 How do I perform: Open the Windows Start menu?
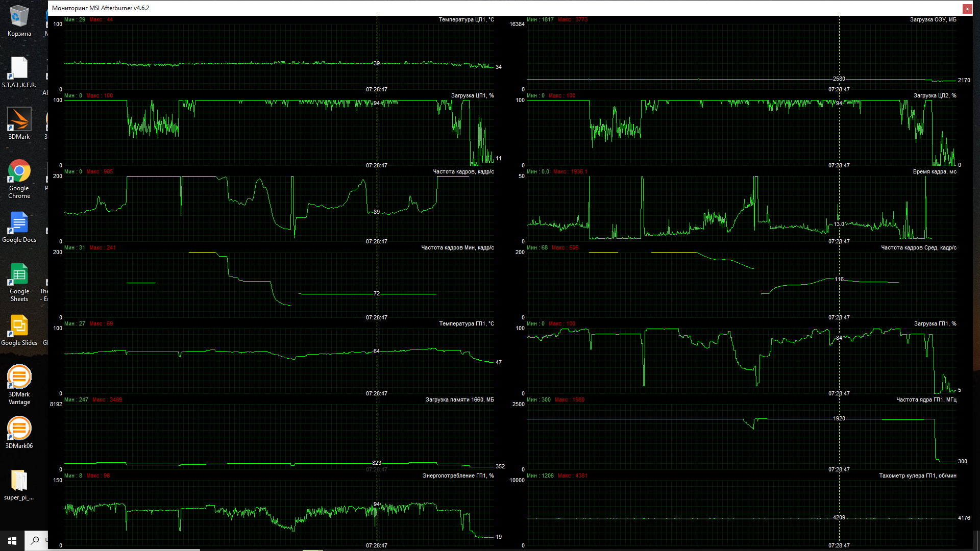tap(12, 540)
